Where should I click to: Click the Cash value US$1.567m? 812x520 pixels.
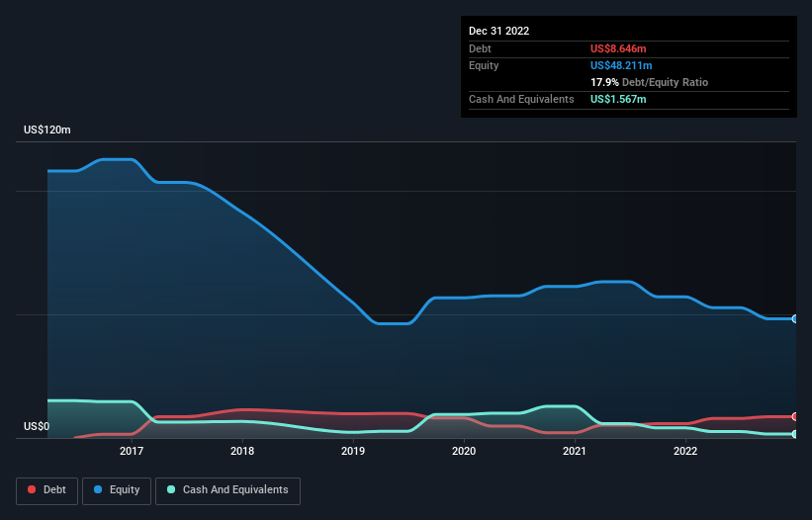[618, 99]
